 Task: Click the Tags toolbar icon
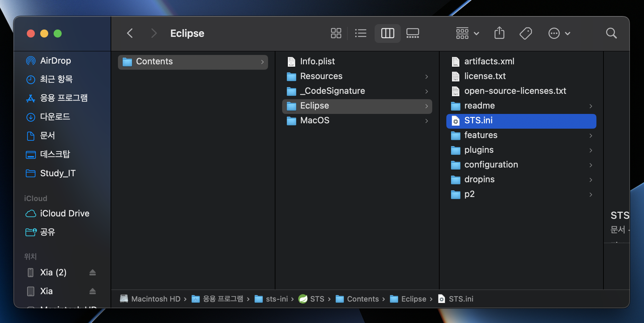[x=525, y=33]
